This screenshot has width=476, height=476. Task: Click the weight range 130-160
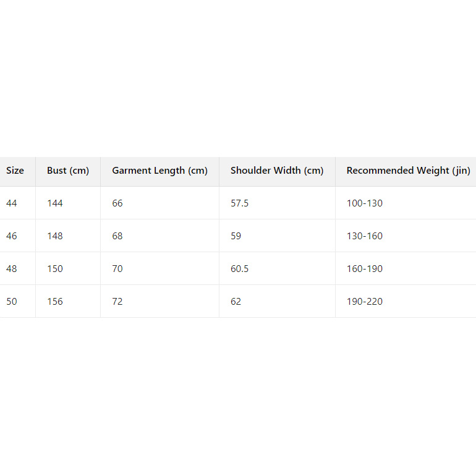point(365,236)
